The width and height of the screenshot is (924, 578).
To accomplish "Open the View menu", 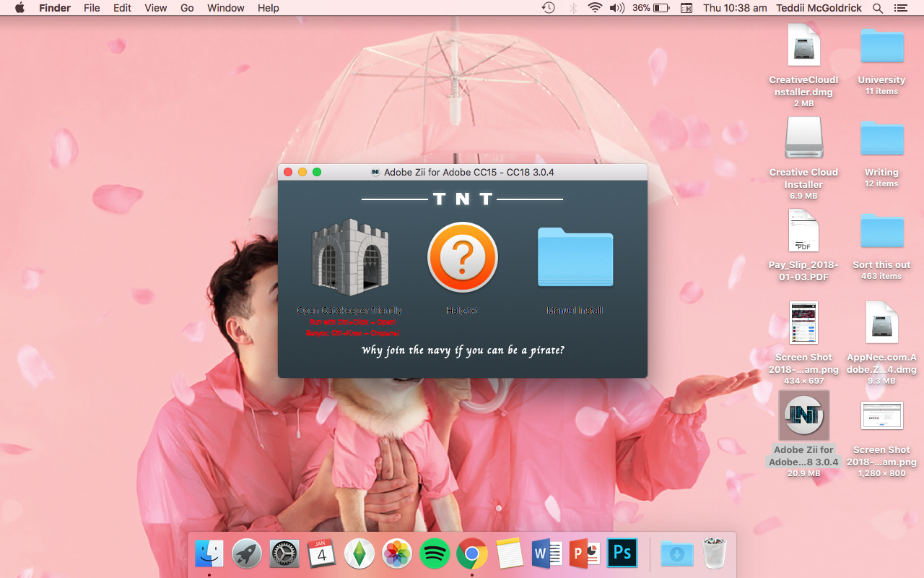I will pyautogui.click(x=155, y=8).
